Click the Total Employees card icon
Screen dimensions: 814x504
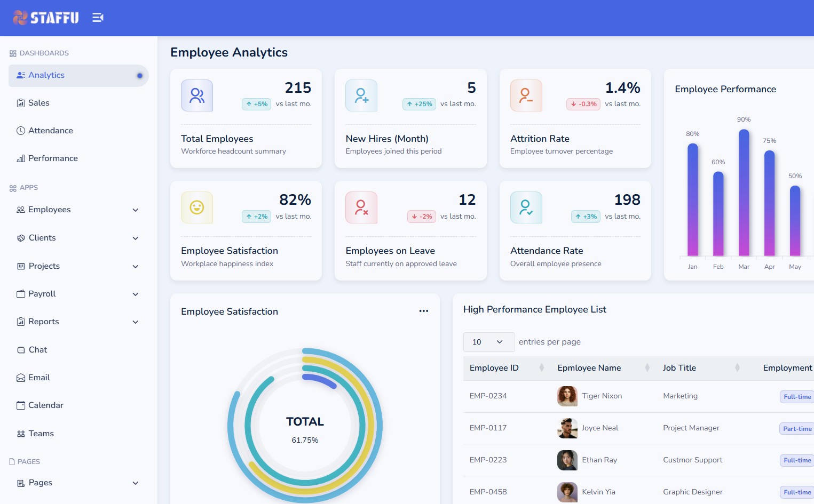(x=197, y=95)
